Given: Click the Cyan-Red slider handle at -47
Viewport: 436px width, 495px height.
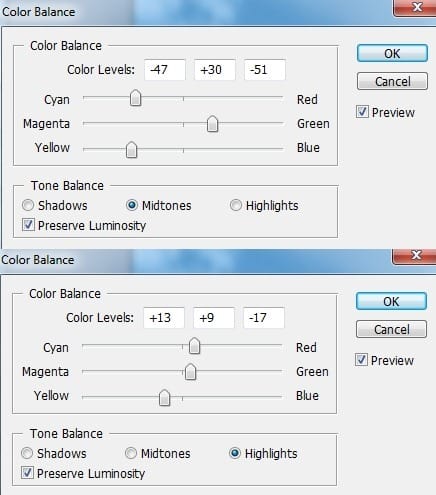Looking at the screenshot, I should click(x=135, y=98).
